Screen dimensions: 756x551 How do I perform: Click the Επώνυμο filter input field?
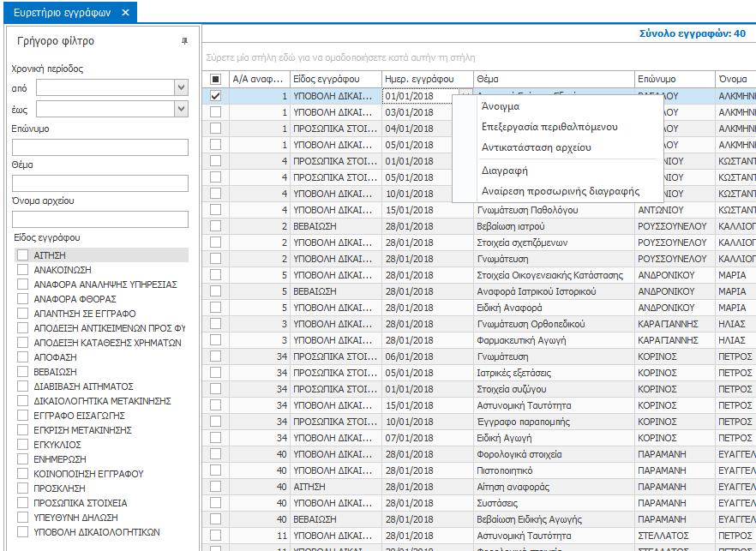coord(100,147)
